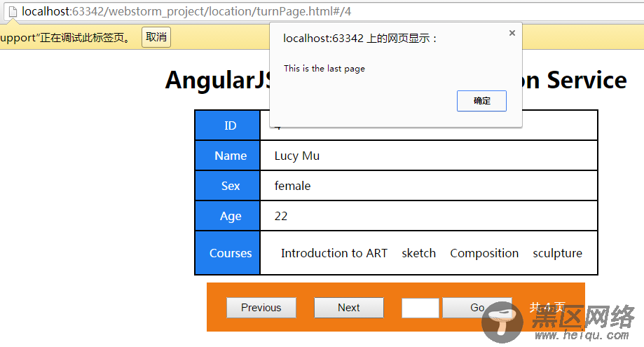Click the Name header cell
The width and height of the screenshot is (644, 347).
228,156
